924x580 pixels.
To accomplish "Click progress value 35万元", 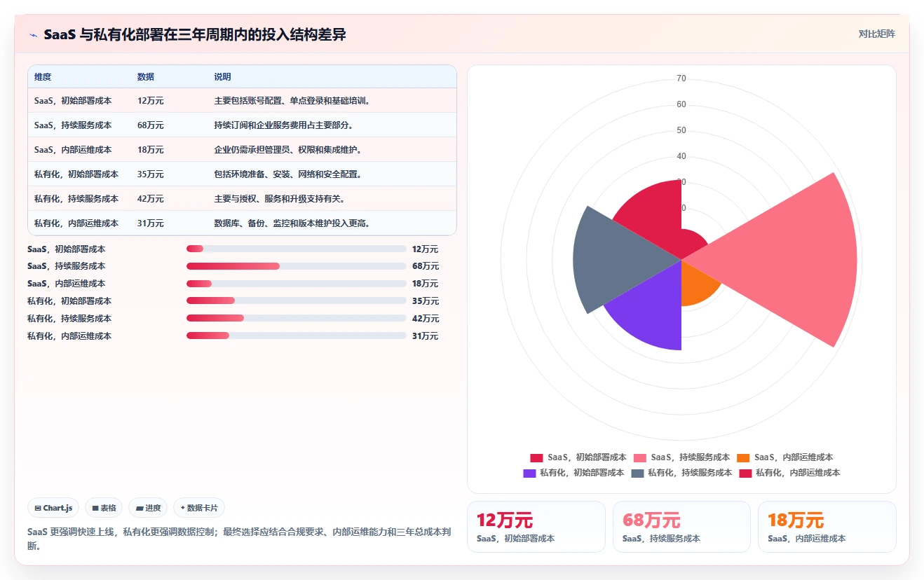I will (426, 301).
